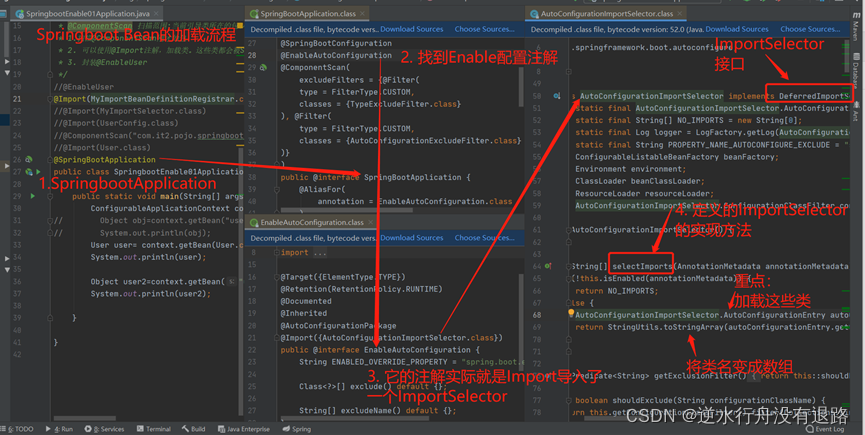Viewport: 865px width, 435px height.
Task: Click boolean shouldExclude method declaration
Action: [700, 400]
